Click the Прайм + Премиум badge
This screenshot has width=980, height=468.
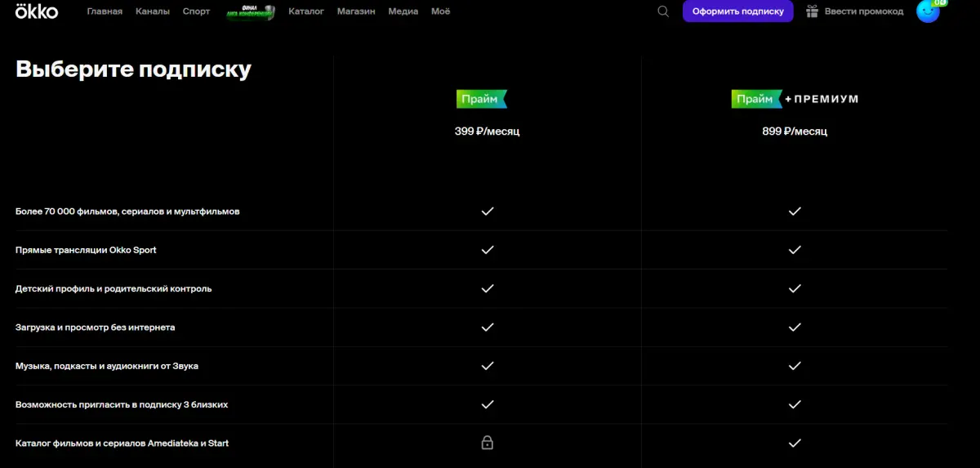click(x=795, y=99)
